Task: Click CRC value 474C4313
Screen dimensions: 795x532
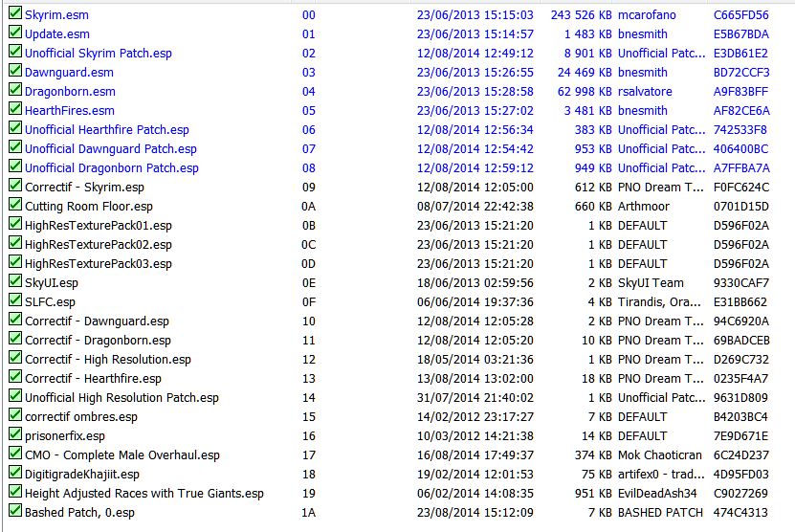Action: pyautogui.click(x=740, y=513)
